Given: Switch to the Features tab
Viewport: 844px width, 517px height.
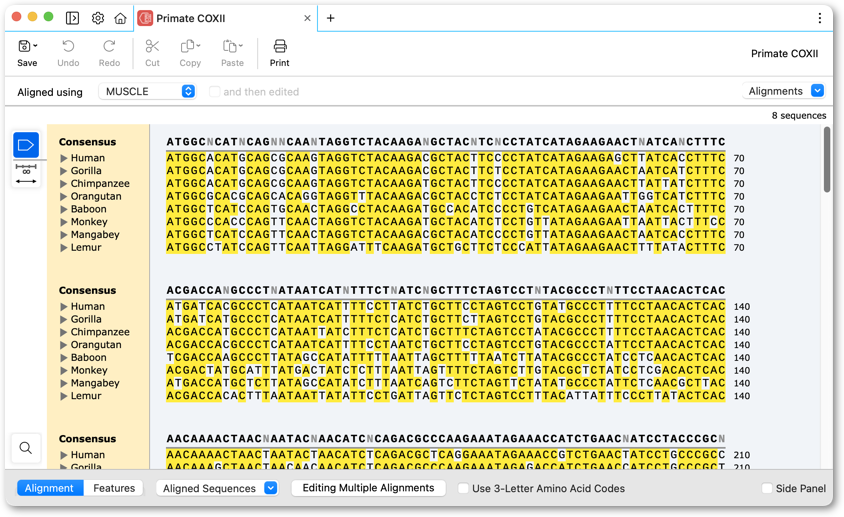Looking at the screenshot, I should pos(114,488).
